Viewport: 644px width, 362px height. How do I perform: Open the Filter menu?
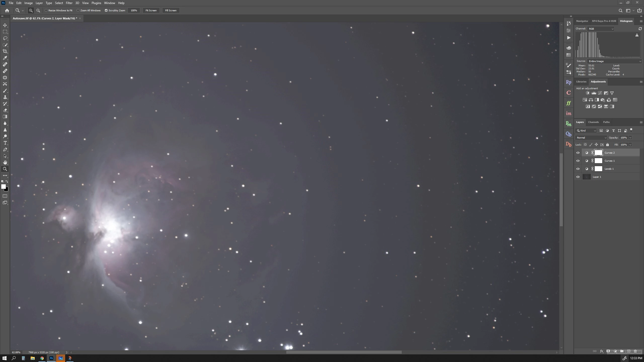69,3
